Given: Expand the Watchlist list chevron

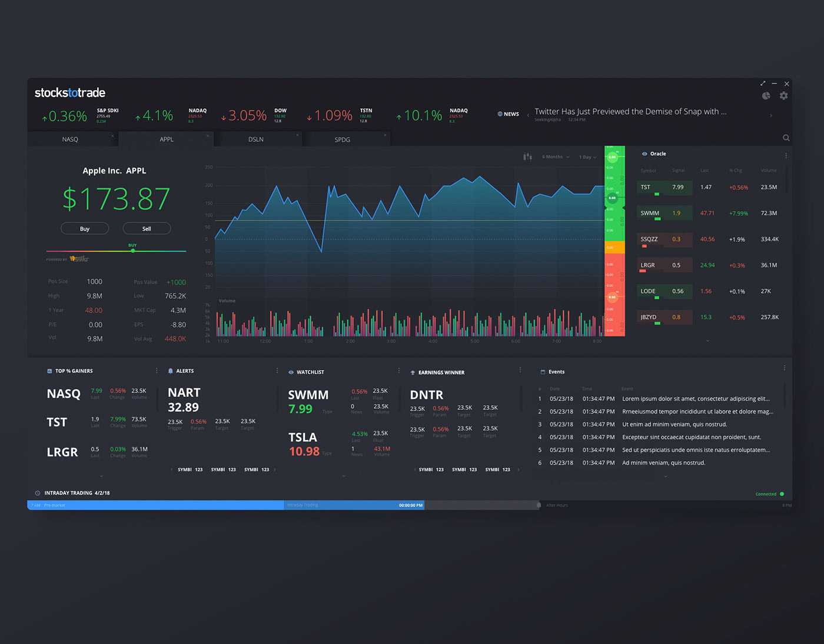Looking at the screenshot, I should (x=344, y=476).
